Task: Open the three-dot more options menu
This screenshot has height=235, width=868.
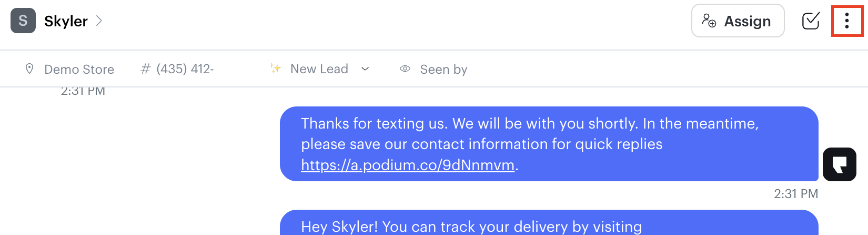Action: [x=847, y=21]
